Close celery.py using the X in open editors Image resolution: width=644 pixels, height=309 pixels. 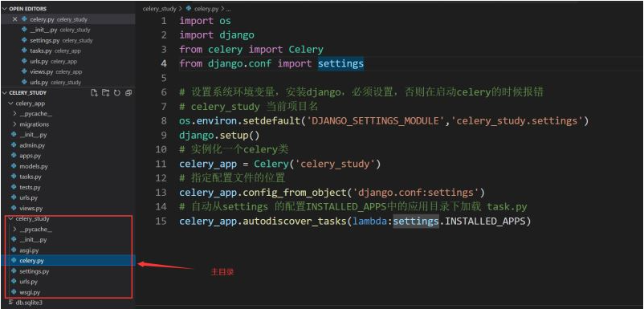coord(14,19)
